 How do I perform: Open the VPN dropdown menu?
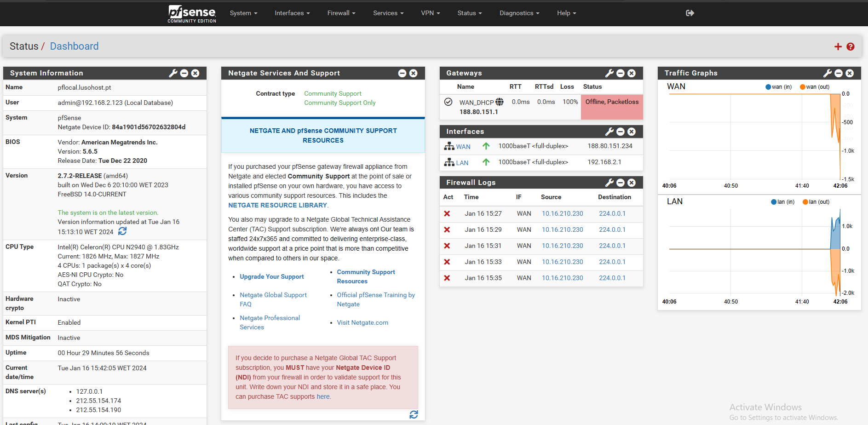pos(431,13)
